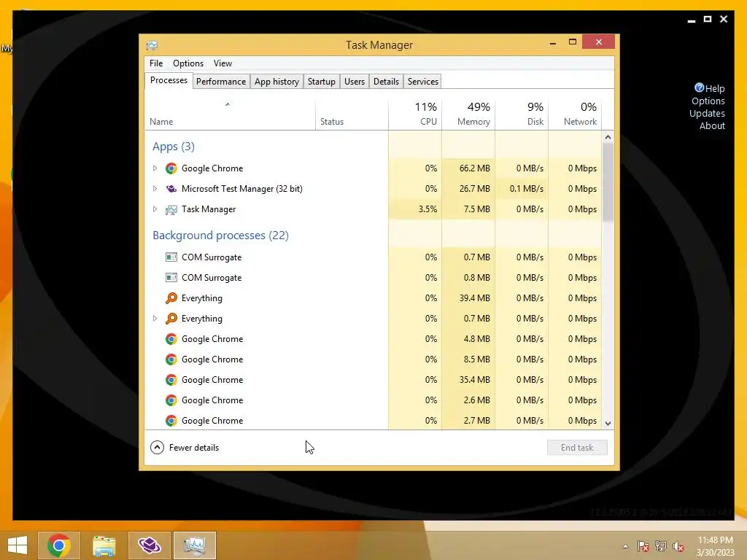Expand the Task Manager app entry
The height and width of the screenshot is (560, 747).
coord(155,209)
